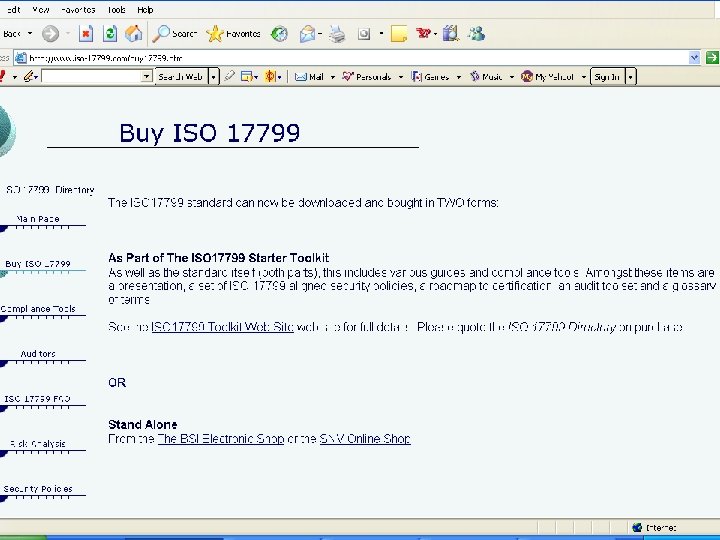720x540 pixels.
Task: Open Yahoo Games from toolbar
Action: point(431,77)
